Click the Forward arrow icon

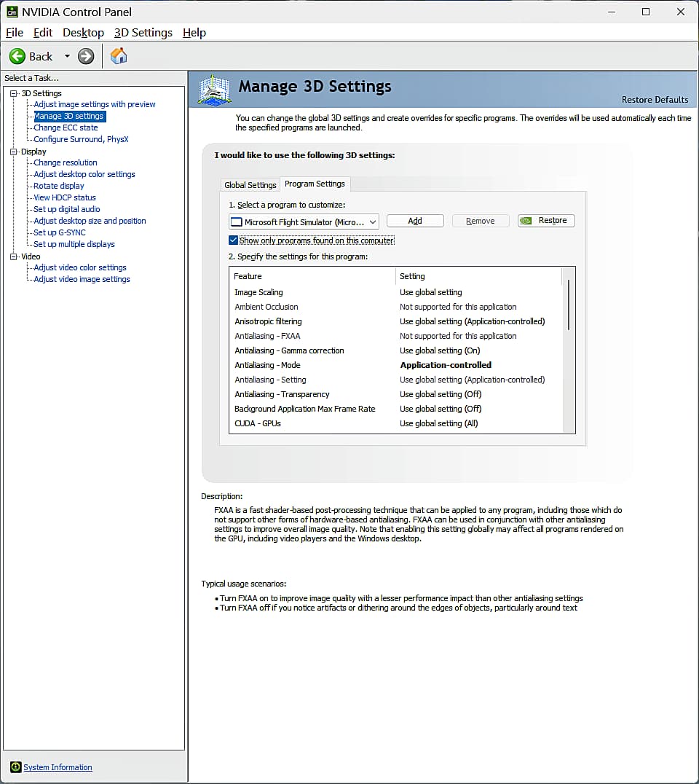tap(86, 56)
